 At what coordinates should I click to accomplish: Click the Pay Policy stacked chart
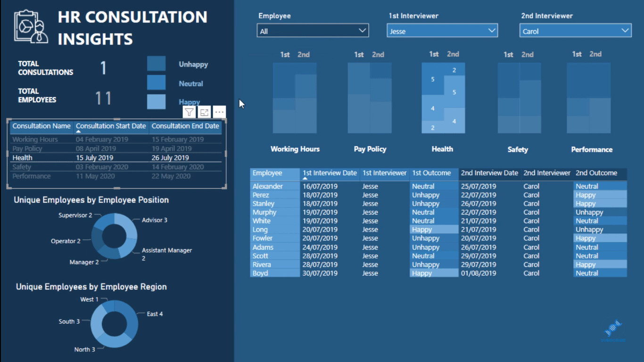click(x=370, y=98)
